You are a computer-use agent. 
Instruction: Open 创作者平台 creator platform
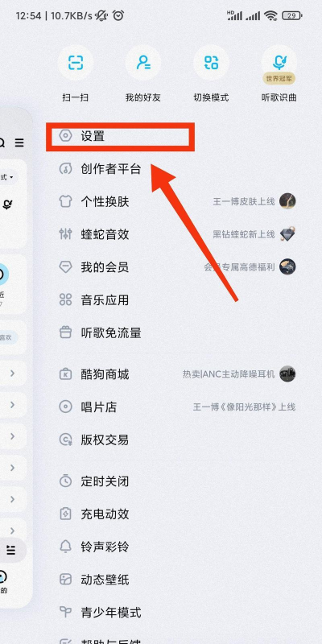177,169
